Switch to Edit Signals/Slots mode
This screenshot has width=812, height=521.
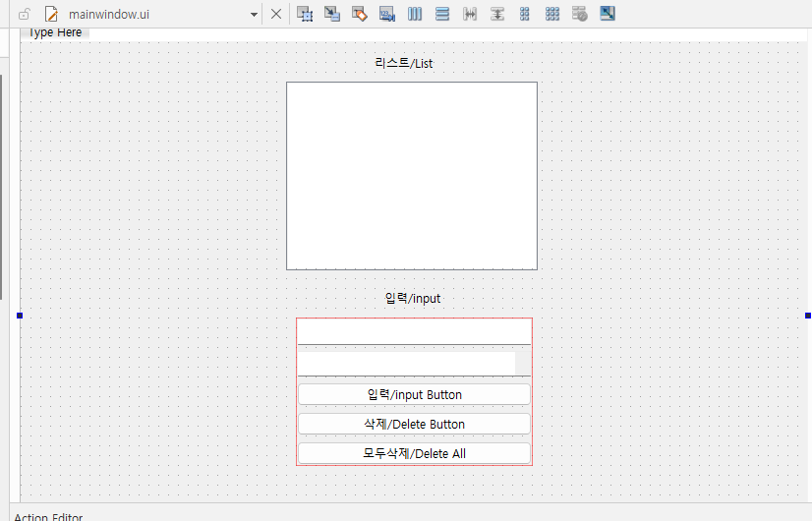[332, 14]
